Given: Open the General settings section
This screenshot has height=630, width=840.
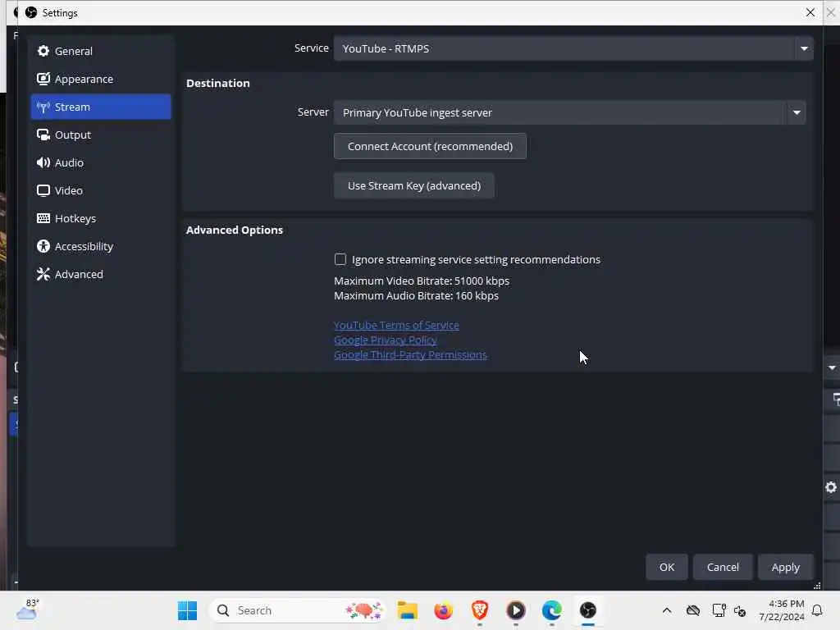Looking at the screenshot, I should pos(101,51).
